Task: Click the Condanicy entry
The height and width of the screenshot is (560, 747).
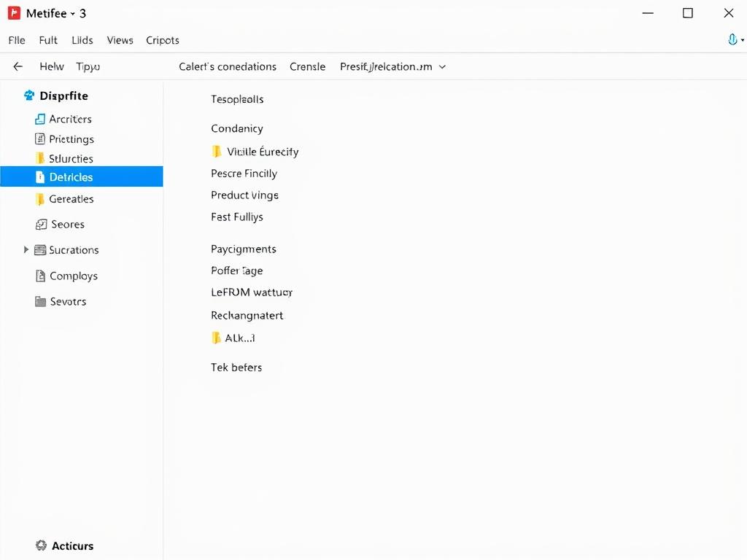Action: (237, 128)
